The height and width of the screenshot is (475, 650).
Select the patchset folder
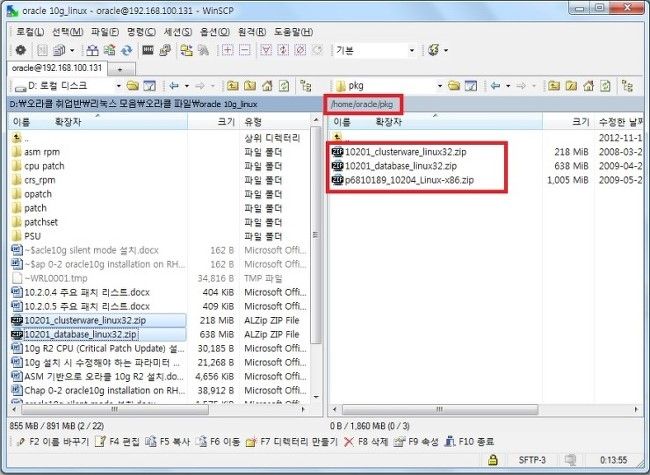pos(41,222)
